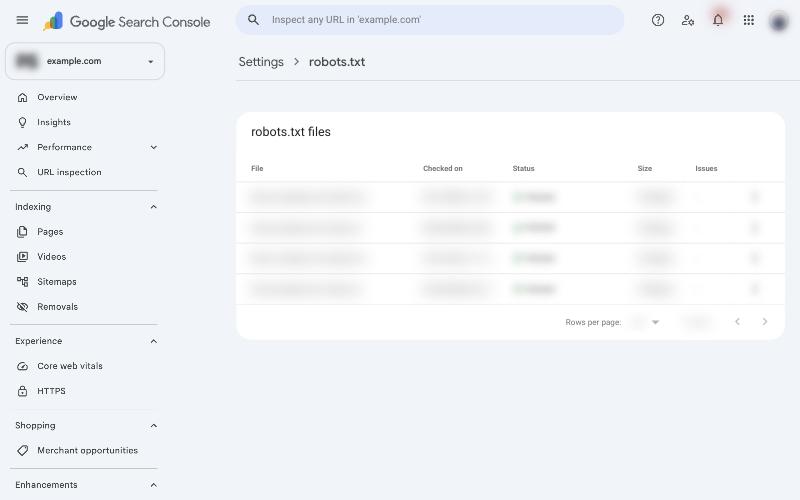Open Videos under Indexing
Image resolution: width=800 pixels, height=500 pixels.
point(52,257)
